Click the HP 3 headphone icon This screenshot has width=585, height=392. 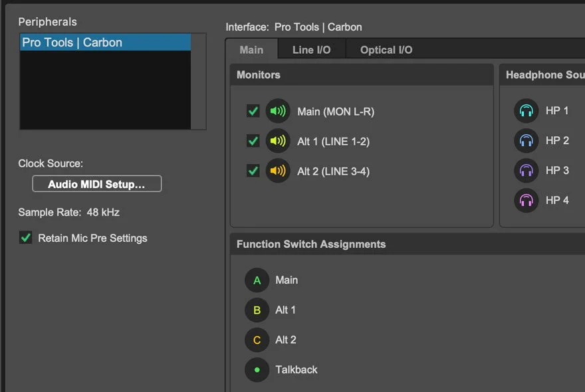pos(526,171)
